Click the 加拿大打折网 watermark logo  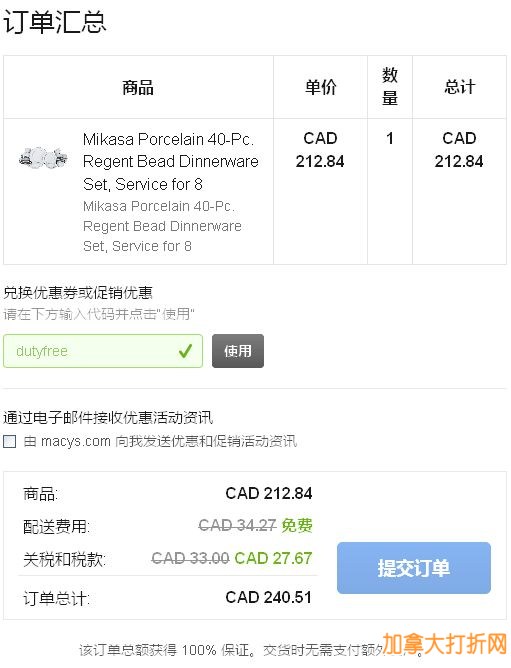[444, 644]
